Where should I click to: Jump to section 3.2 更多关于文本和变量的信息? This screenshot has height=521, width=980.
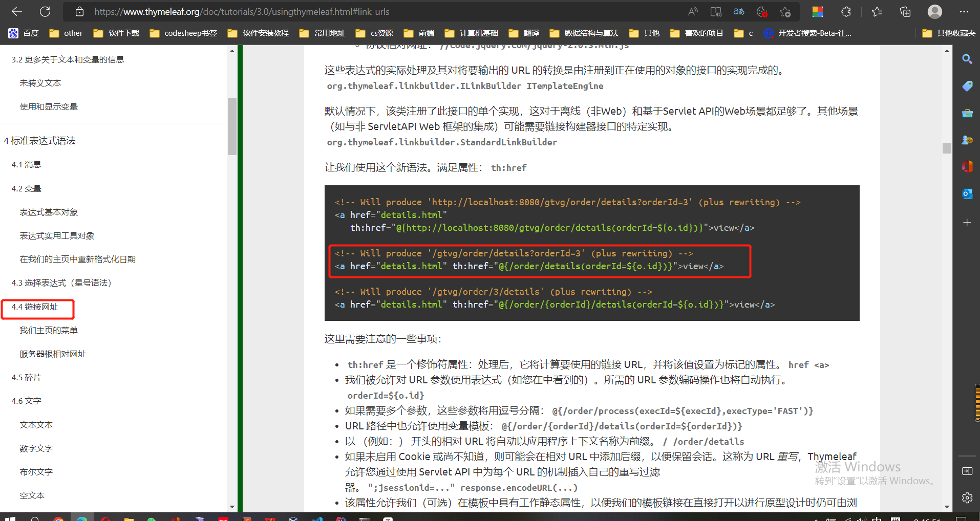pos(68,59)
